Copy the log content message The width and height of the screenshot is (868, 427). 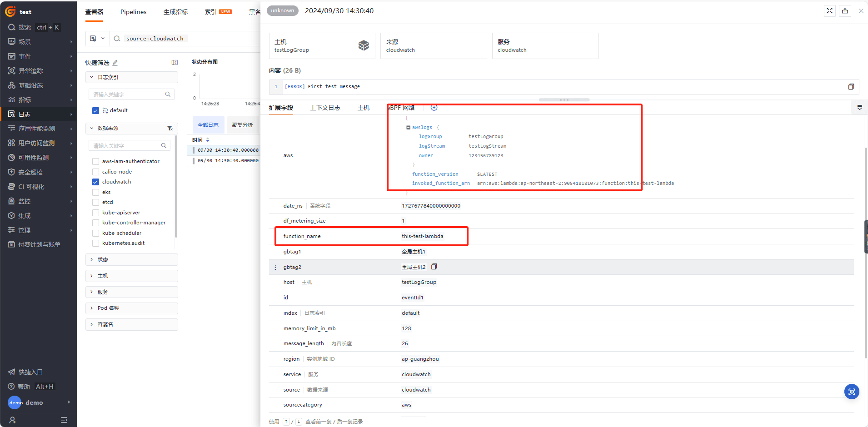coord(851,87)
